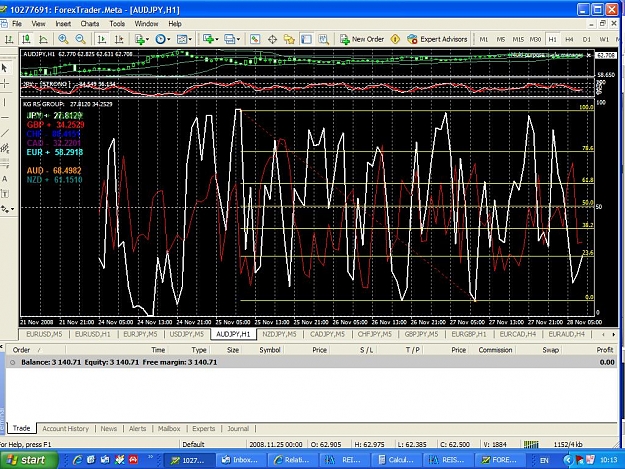Click the New Order button

coord(362,39)
